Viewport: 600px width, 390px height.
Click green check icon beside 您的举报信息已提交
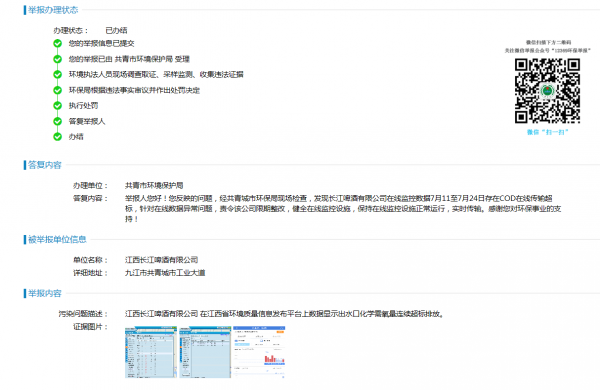point(57,43)
